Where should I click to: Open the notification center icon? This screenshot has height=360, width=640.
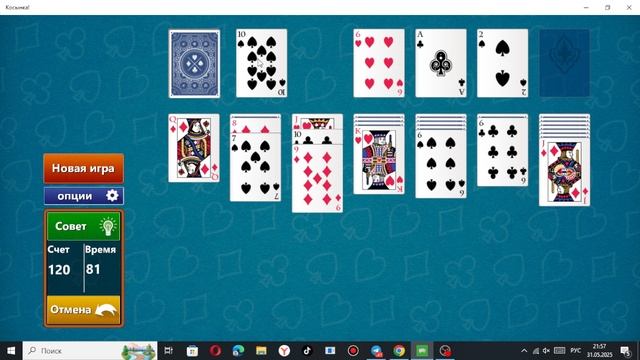(625, 351)
